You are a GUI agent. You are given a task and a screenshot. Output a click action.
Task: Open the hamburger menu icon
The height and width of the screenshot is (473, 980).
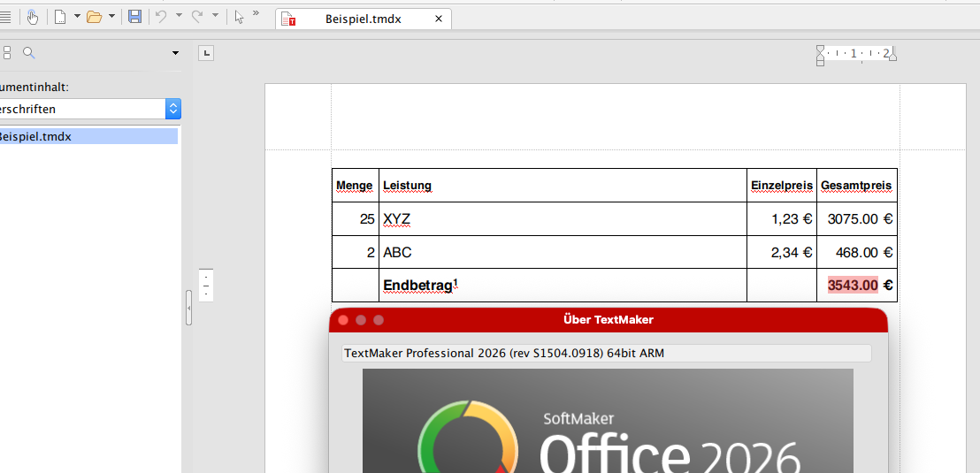pos(5,17)
